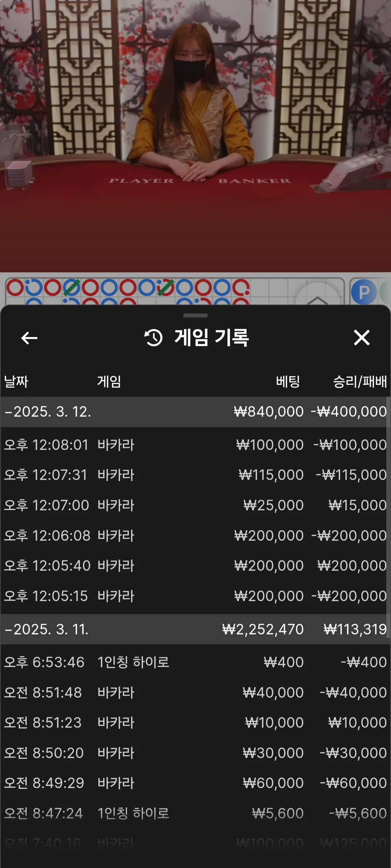Screen dimensions: 391x868
Task: Tap the clock history icon beside 게임 기록
Action: 154,338
